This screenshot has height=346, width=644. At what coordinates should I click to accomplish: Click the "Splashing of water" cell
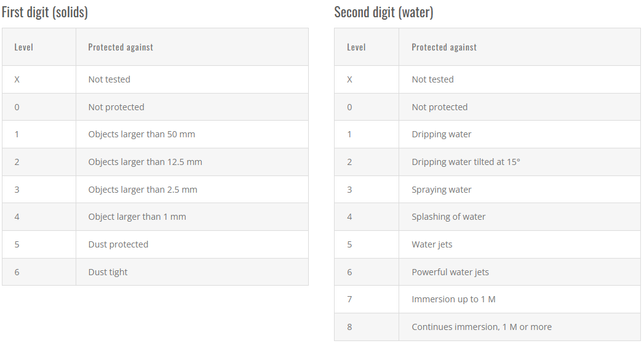pos(520,217)
